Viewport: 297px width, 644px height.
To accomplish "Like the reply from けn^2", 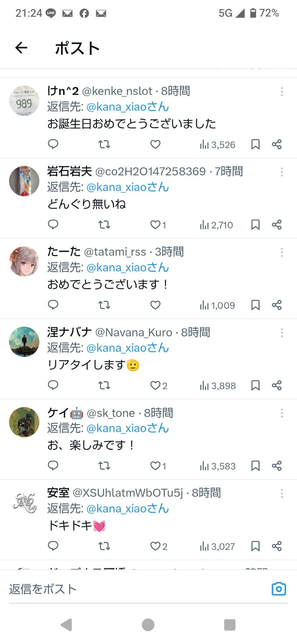I will (x=155, y=145).
